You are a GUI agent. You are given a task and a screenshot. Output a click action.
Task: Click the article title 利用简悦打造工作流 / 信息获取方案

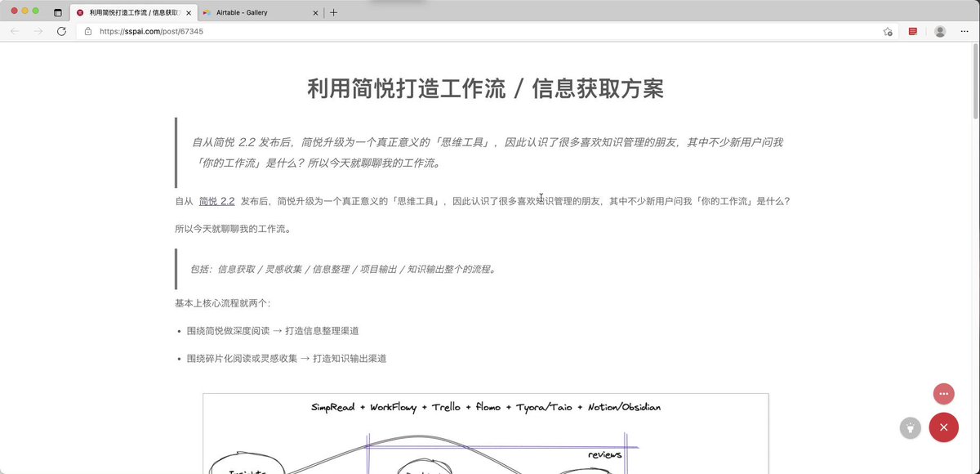point(485,89)
